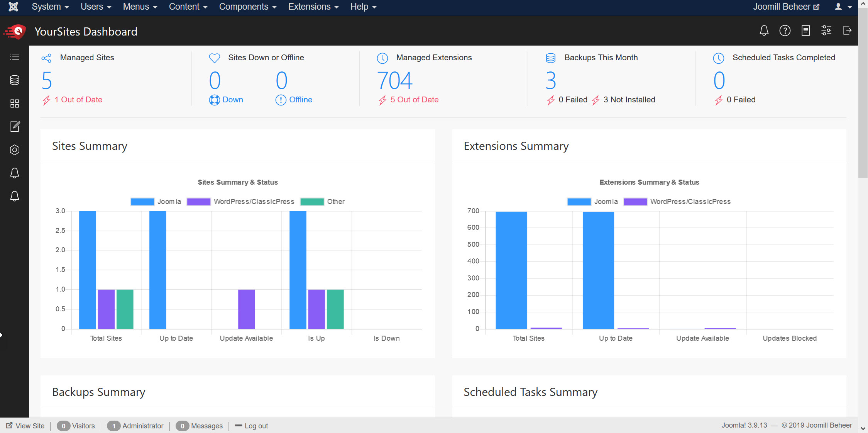The image size is (868, 433).
Task: Open the Extensions dropdown menu
Action: (x=313, y=7)
